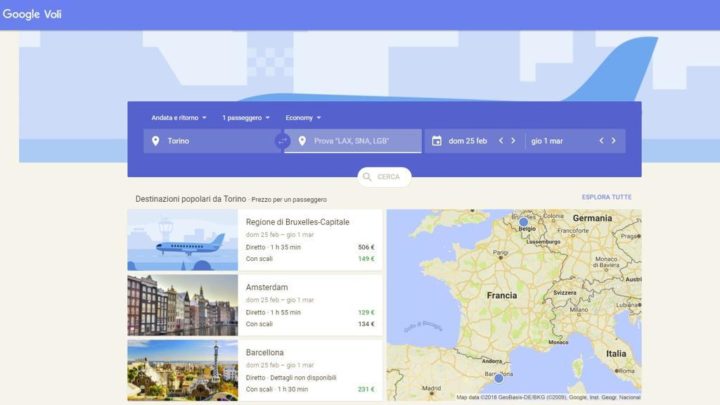Click the Torino origin field
This screenshot has height=405, width=720.
coord(213,141)
